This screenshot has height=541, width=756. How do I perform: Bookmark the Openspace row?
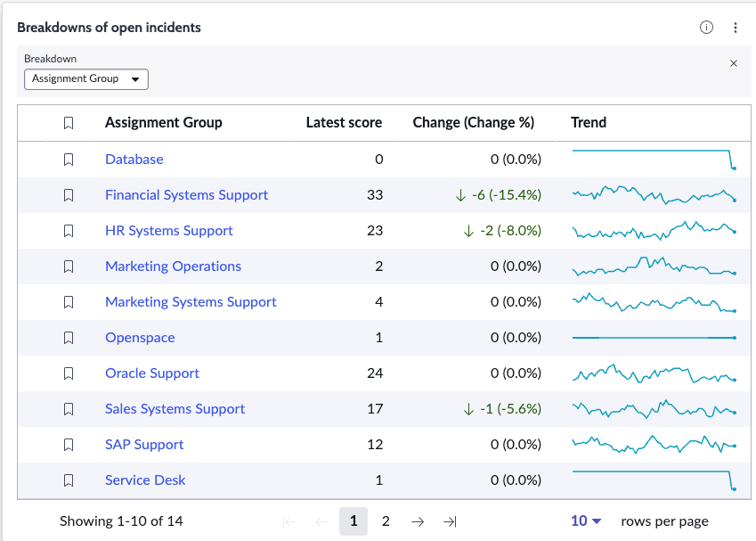click(x=69, y=337)
